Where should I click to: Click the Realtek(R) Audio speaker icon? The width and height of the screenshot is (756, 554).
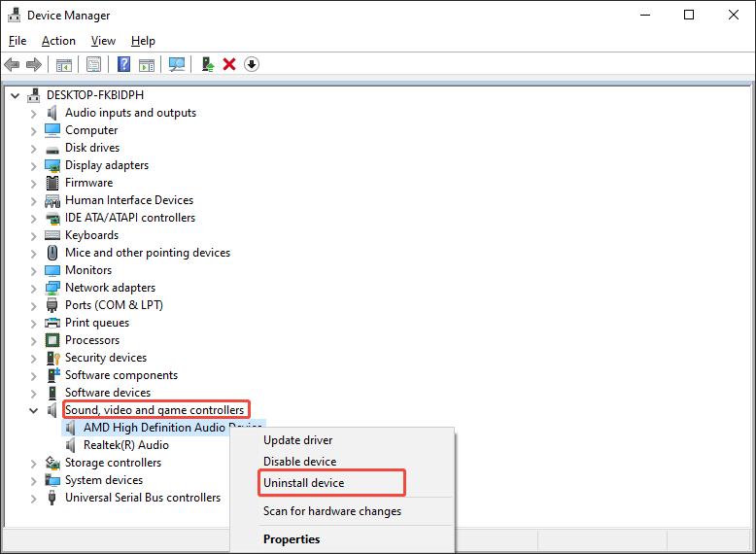(x=70, y=445)
